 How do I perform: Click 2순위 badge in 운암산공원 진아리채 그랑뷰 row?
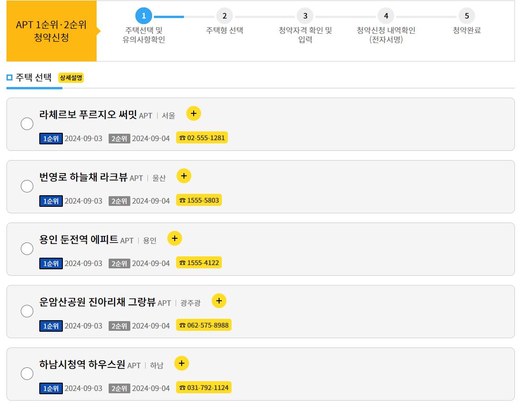click(119, 326)
